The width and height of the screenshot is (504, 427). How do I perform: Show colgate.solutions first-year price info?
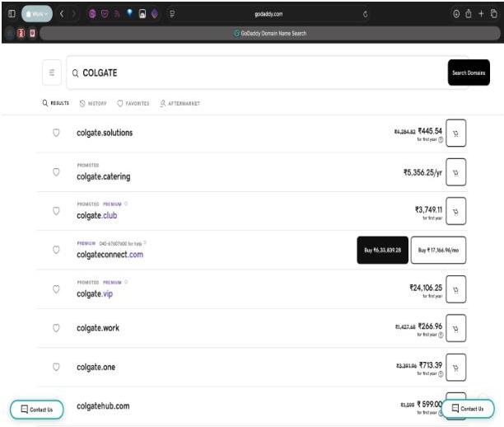pos(441,139)
